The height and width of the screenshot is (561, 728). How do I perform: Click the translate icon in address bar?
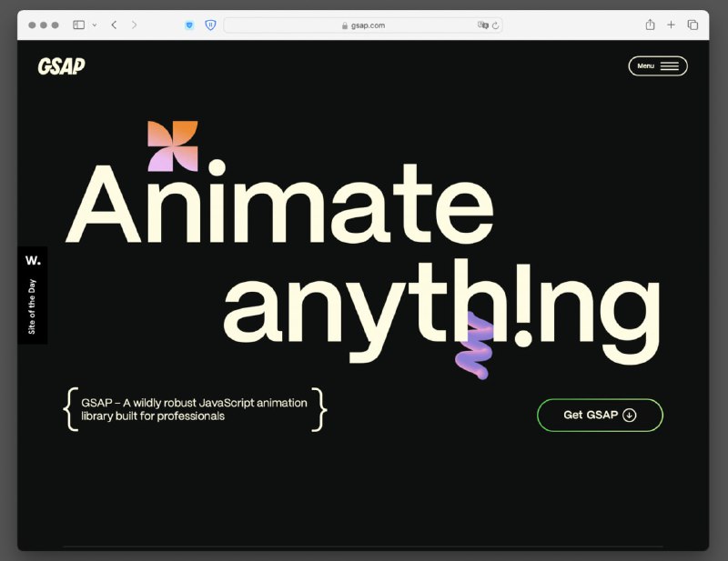tap(483, 25)
